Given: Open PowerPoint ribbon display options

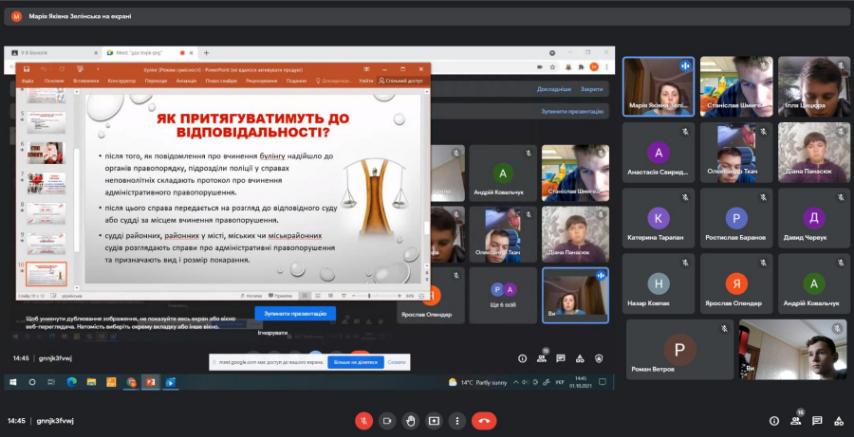Looking at the screenshot, I should tap(366, 69).
